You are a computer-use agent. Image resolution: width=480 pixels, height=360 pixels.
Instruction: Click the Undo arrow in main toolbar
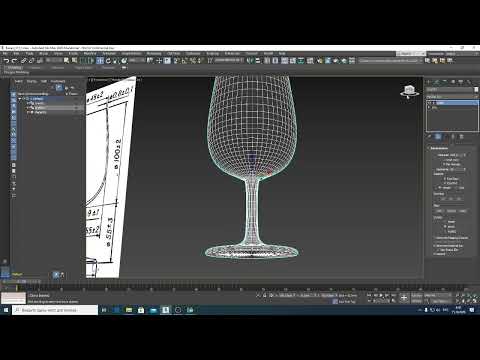(x=6, y=61)
